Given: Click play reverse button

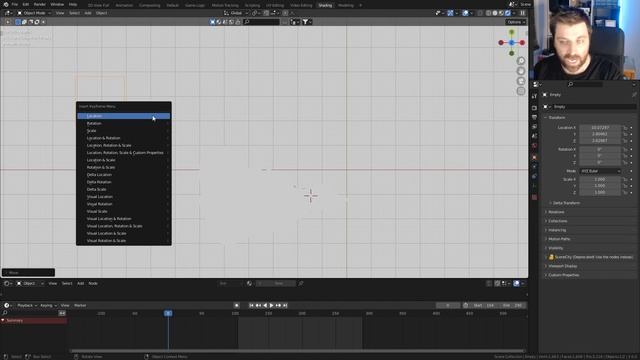Looking at the screenshot, I should [x=265, y=305].
